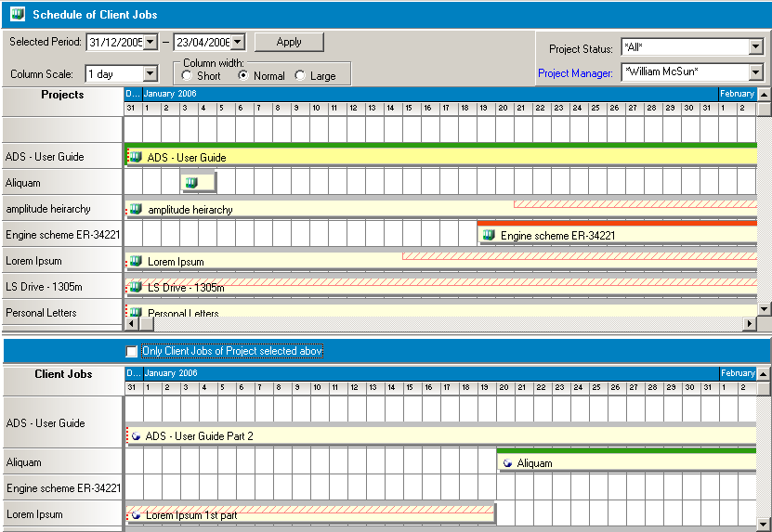Click day 15 column header in Projects timeline
The width and height of the screenshot is (772, 532).
click(x=412, y=109)
